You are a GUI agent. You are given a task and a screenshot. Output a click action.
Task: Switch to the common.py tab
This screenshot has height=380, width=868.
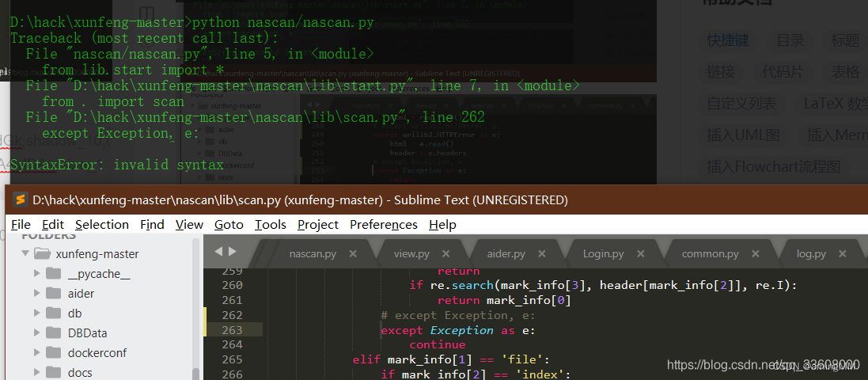pyautogui.click(x=711, y=254)
